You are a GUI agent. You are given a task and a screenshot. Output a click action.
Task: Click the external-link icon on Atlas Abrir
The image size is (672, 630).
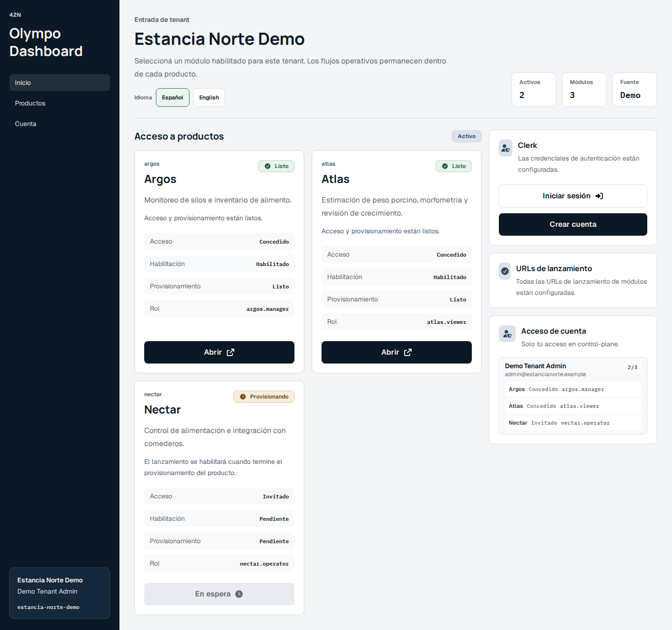coord(408,352)
